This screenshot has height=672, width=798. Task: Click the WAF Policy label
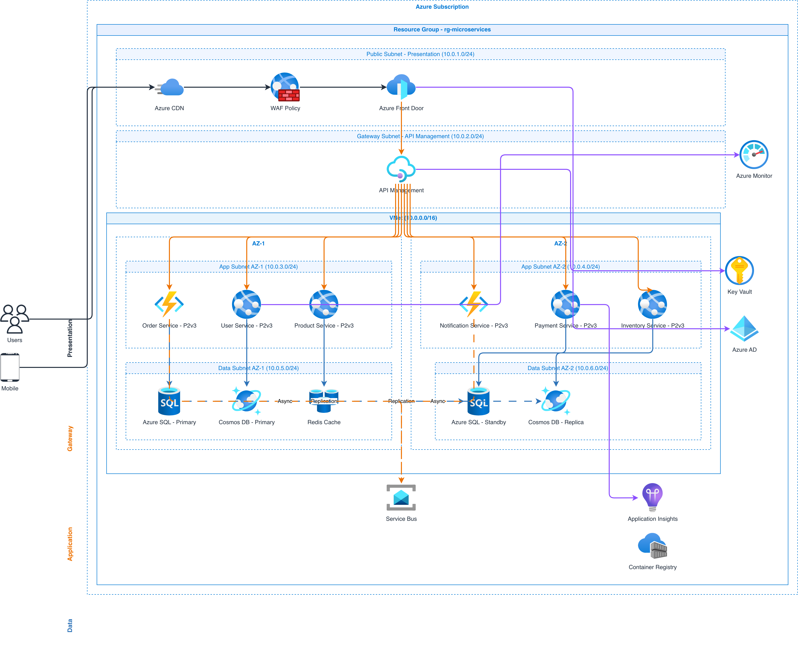click(x=285, y=108)
